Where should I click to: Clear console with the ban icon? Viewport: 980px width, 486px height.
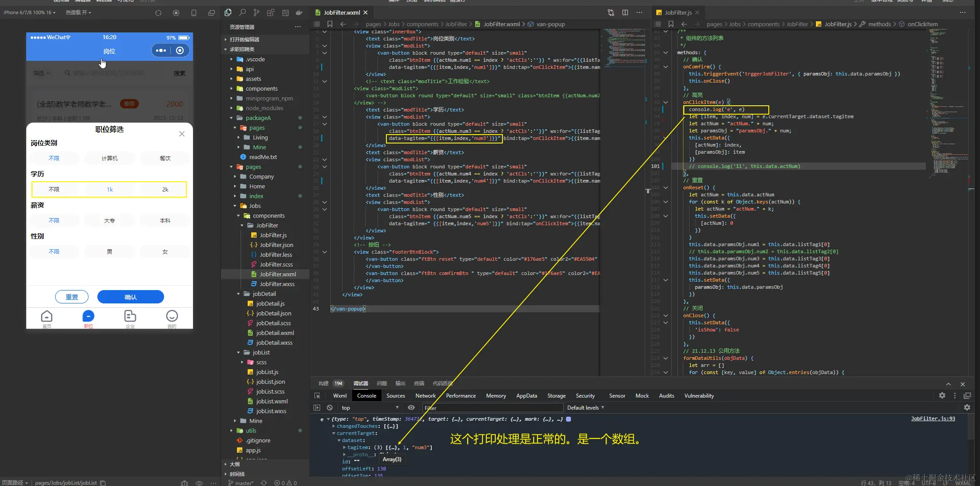pyautogui.click(x=329, y=407)
